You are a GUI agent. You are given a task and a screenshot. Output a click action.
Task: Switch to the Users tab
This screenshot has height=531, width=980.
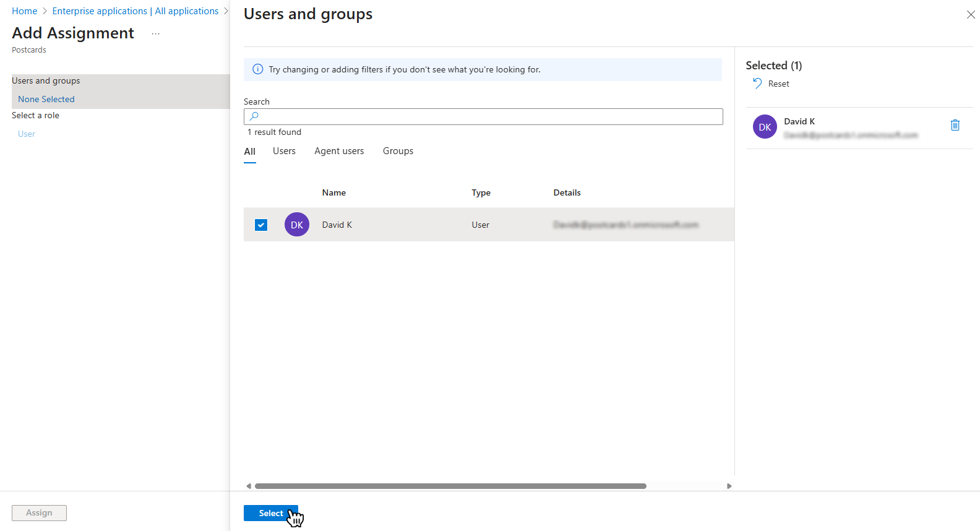click(284, 151)
